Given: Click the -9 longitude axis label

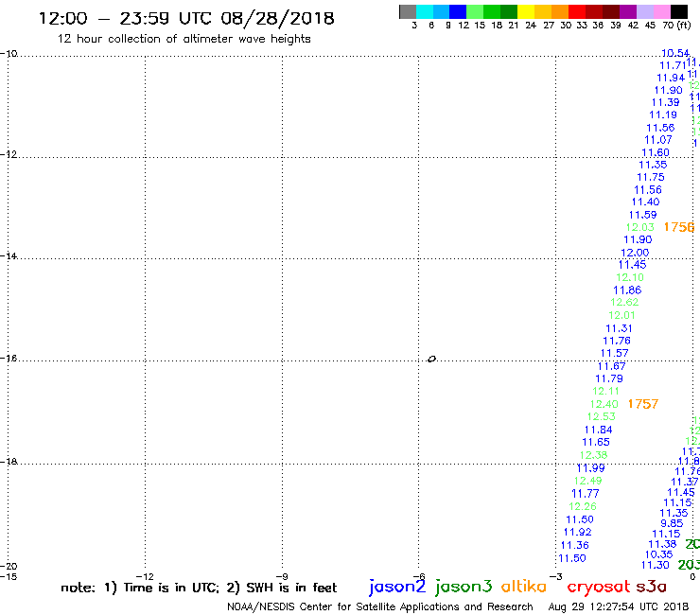Looking at the screenshot, I should point(282,576).
